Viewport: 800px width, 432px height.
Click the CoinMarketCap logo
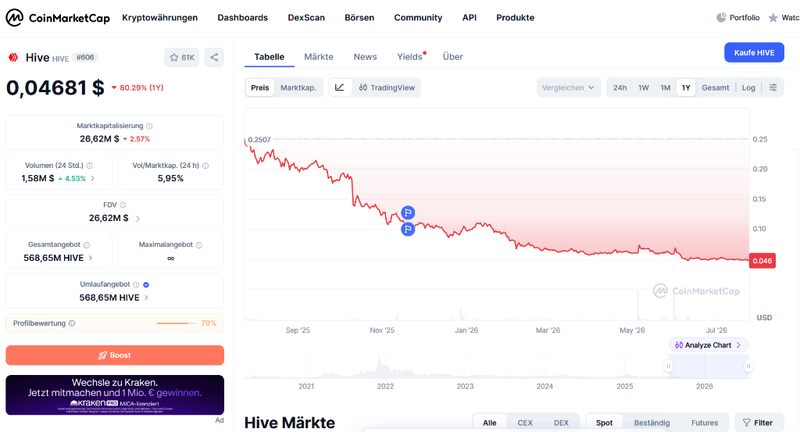(58, 18)
